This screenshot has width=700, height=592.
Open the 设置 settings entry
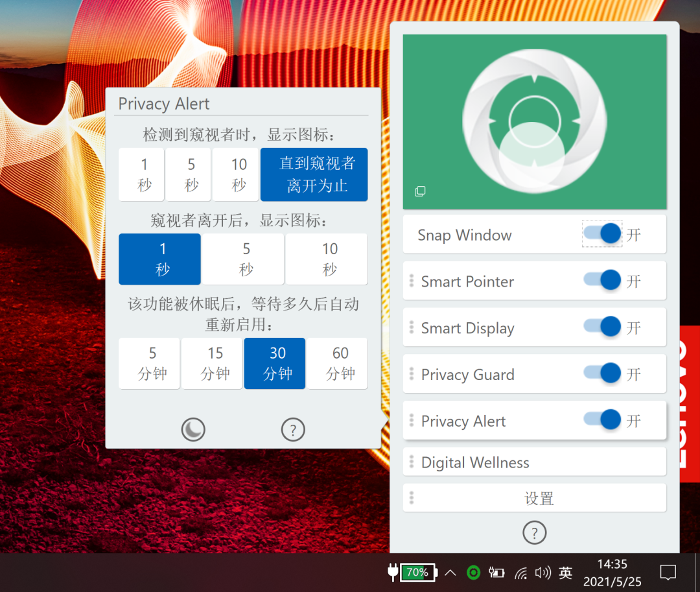click(539, 498)
